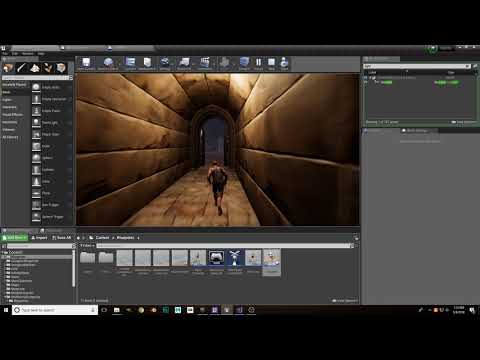Image resolution: width=480 pixels, height=360 pixels.
Task: Select the Player Start item
Action: click(x=52, y=134)
